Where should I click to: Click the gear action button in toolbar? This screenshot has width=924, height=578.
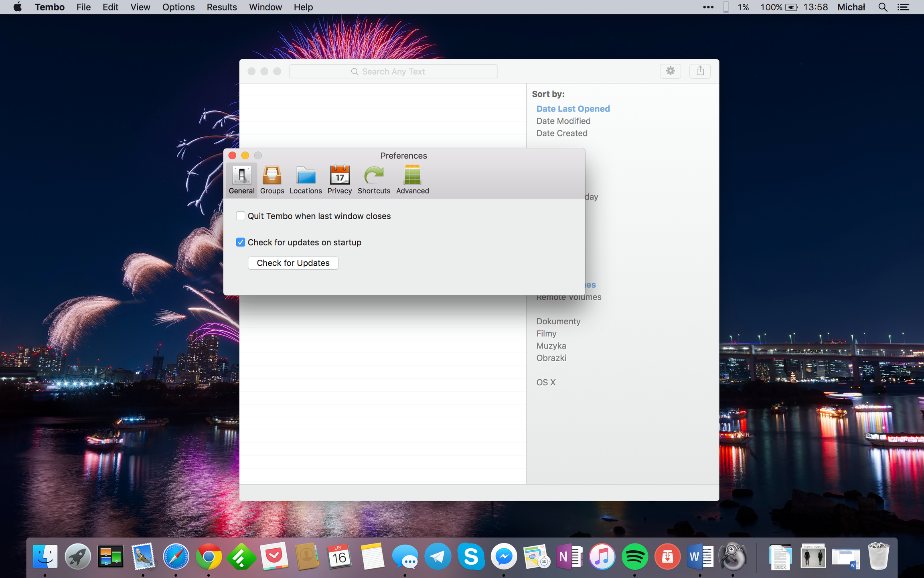(670, 71)
